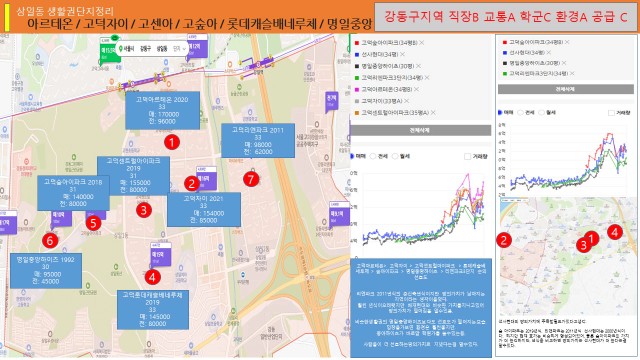This screenshot has height=360, width=640.
Task: Click the blue 선사현대 swatch in four-item legend
Action: coord(505,53)
